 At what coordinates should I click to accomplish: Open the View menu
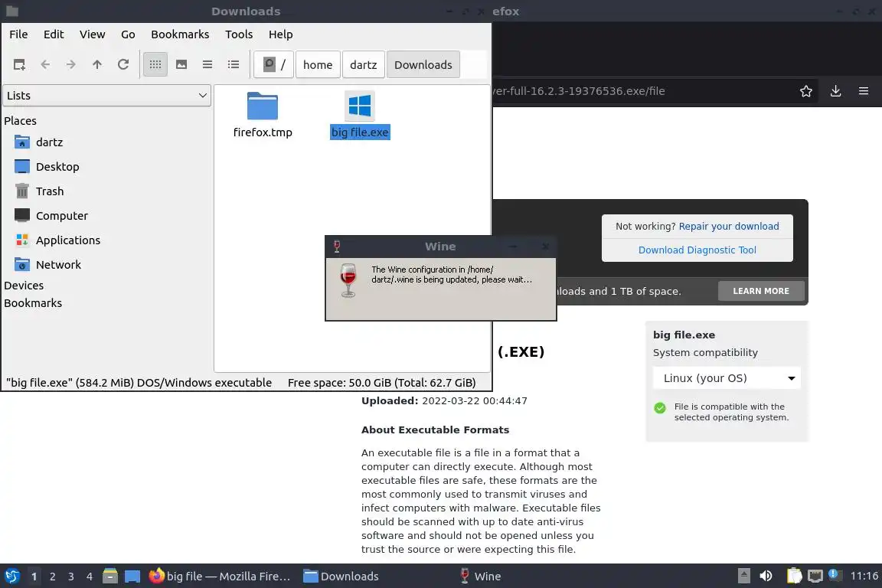[x=92, y=34]
